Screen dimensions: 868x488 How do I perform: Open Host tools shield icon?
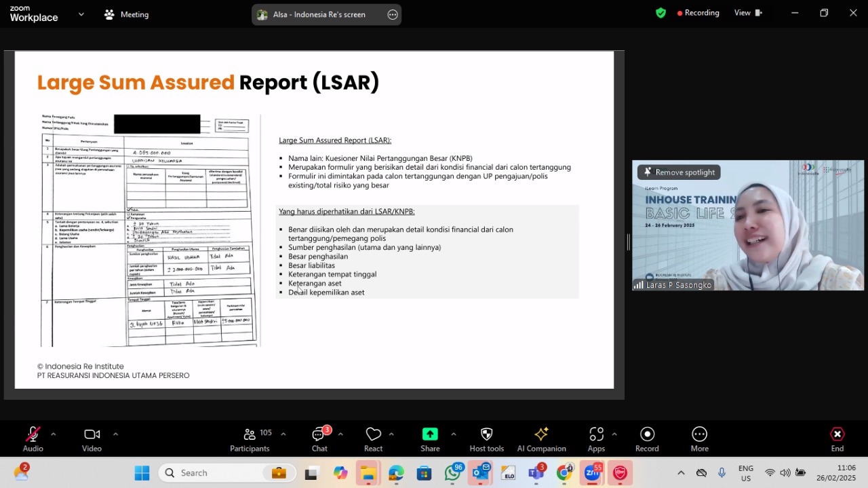tap(486, 438)
